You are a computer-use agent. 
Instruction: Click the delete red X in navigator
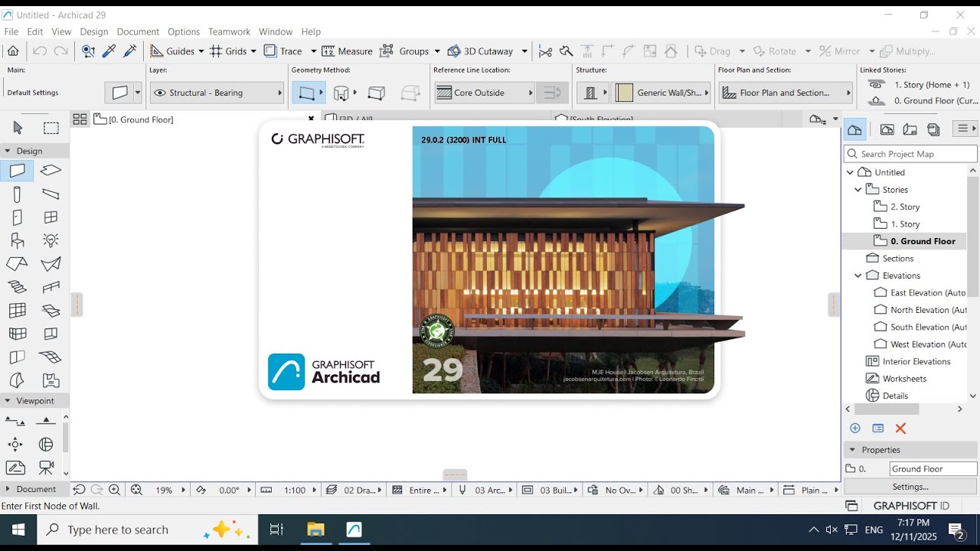pos(900,429)
